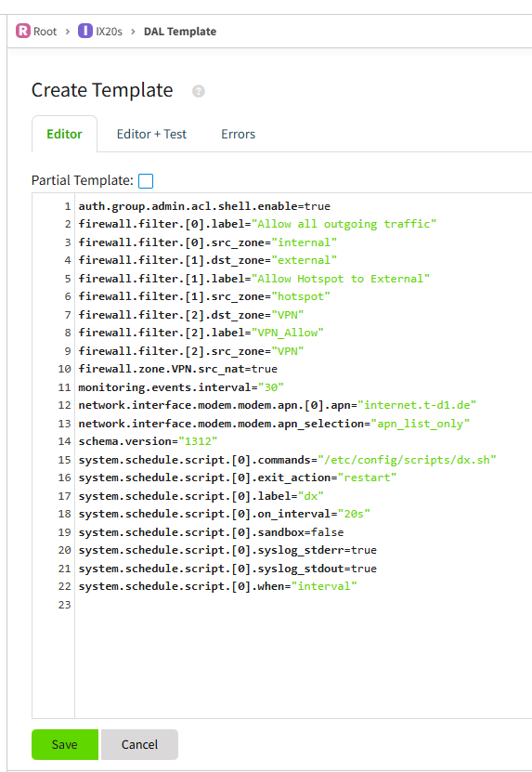This screenshot has height=772, width=532.
Task: Click the apn_selection line in editor
Action: 274,424
